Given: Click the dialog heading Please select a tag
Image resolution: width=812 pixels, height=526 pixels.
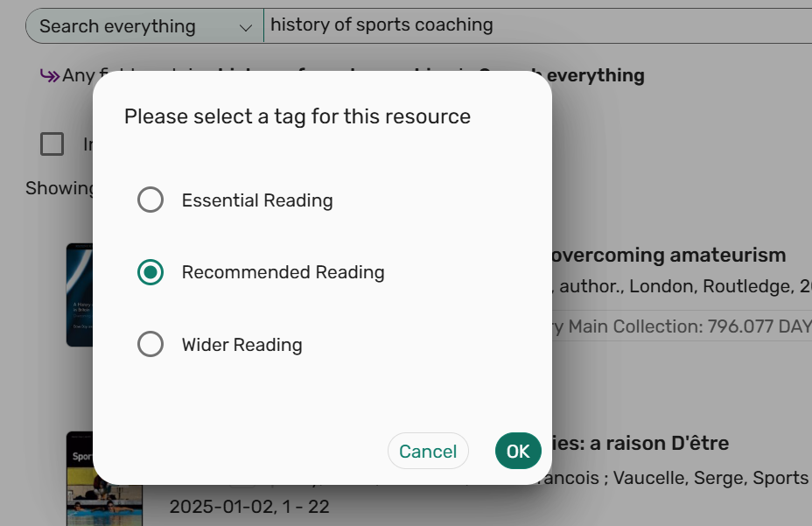Looking at the screenshot, I should pyautogui.click(x=297, y=116).
